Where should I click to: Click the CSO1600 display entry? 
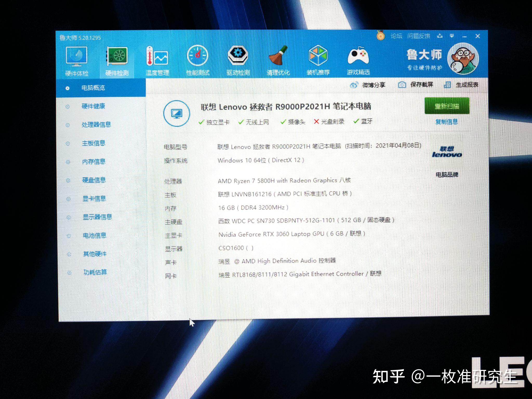tap(236, 248)
